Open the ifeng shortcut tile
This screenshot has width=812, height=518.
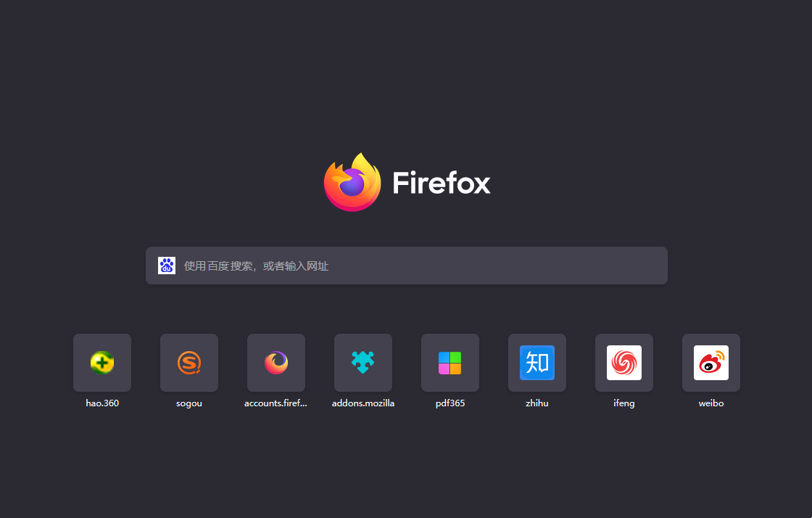624,363
